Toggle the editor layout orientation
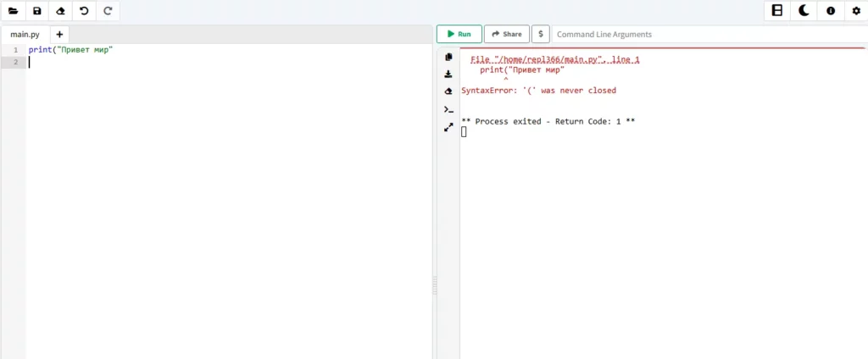Viewport: 868px width, 359px height. coord(776,11)
